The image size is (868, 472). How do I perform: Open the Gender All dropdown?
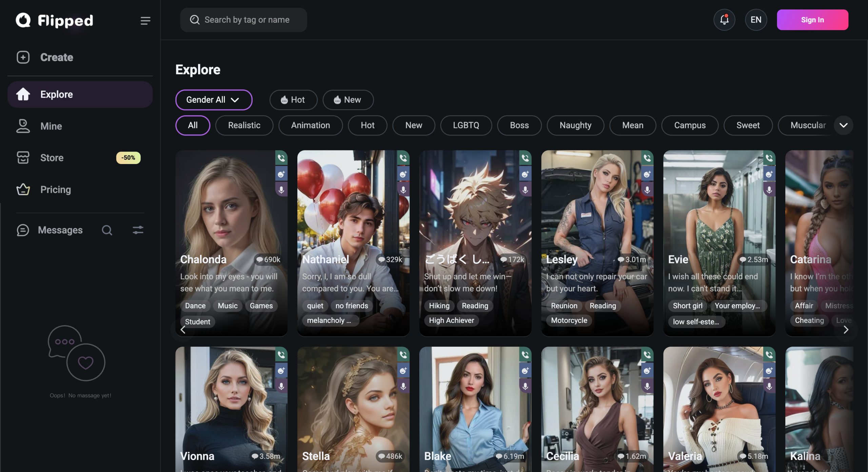coord(214,100)
